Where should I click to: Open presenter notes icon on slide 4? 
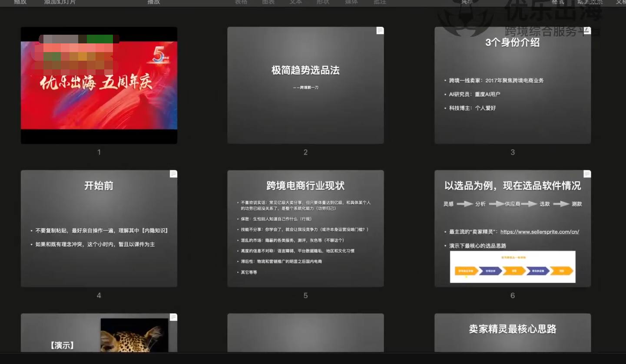tap(173, 174)
